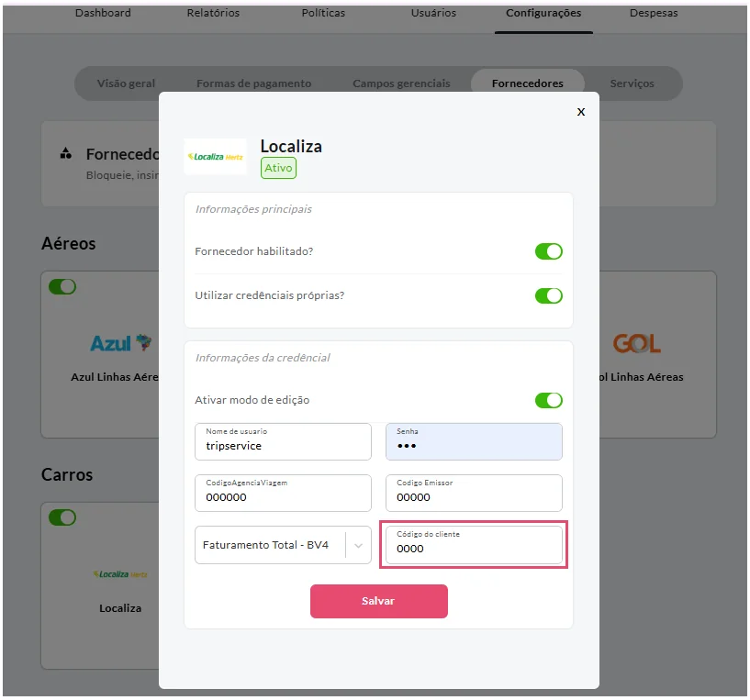750x700 pixels.
Task: Toggle Localiza car supplier switch
Action: [x=62, y=517]
